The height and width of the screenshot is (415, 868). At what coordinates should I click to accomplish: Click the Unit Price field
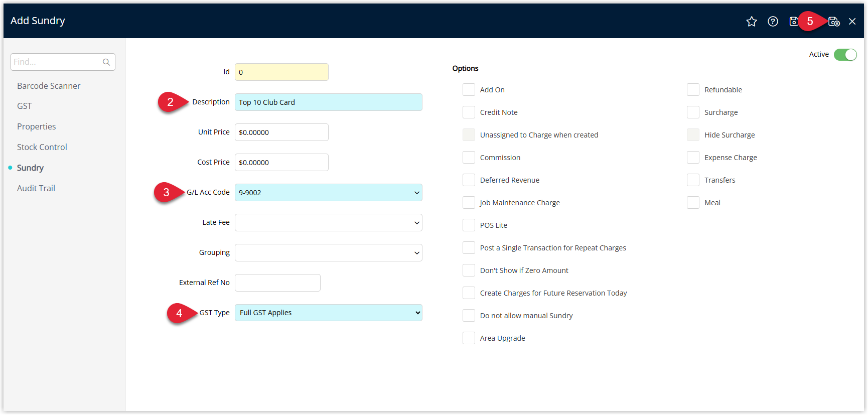[281, 132]
